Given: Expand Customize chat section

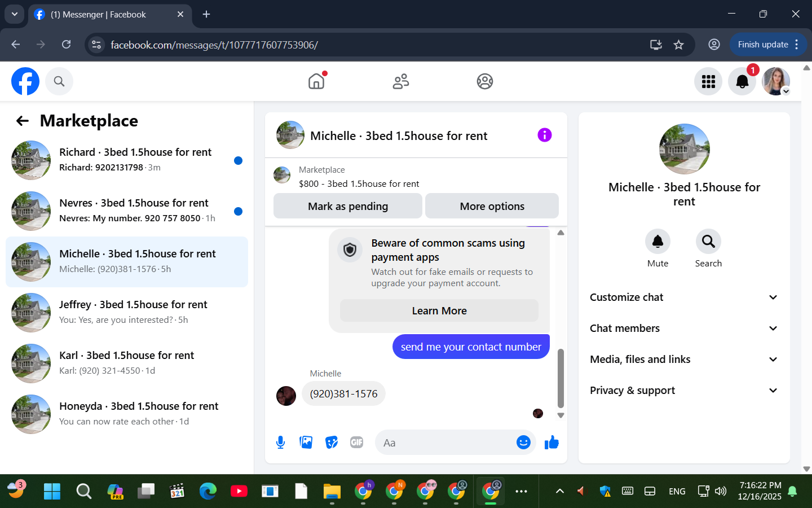Looking at the screenshot, I should [684, 297].
